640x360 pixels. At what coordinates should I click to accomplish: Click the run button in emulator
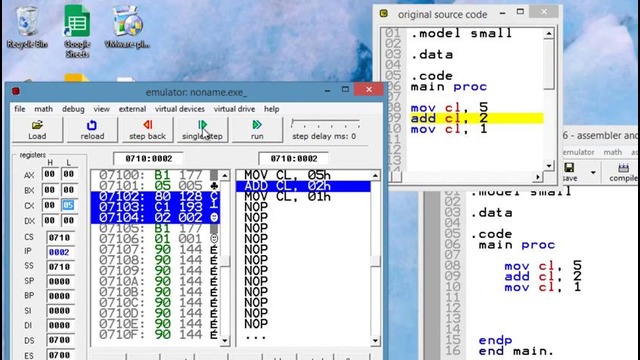click(x=257, y=130)
